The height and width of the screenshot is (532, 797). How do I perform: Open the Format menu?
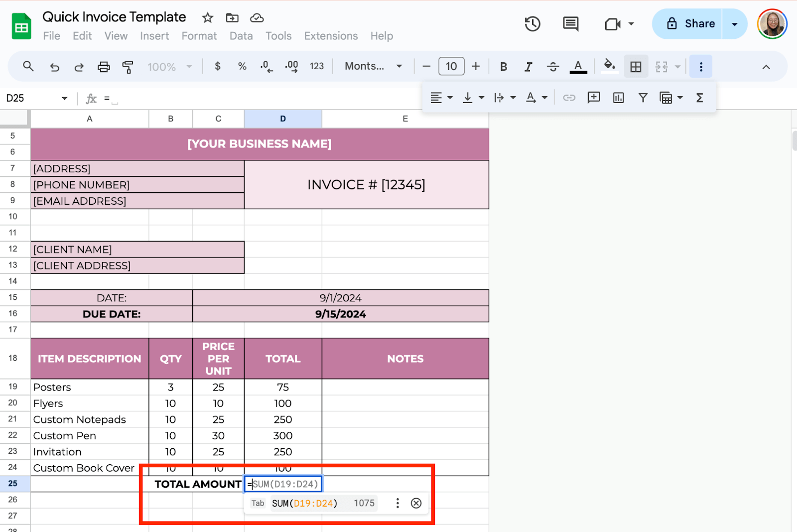pyautogui.click(x=199, y=36)
